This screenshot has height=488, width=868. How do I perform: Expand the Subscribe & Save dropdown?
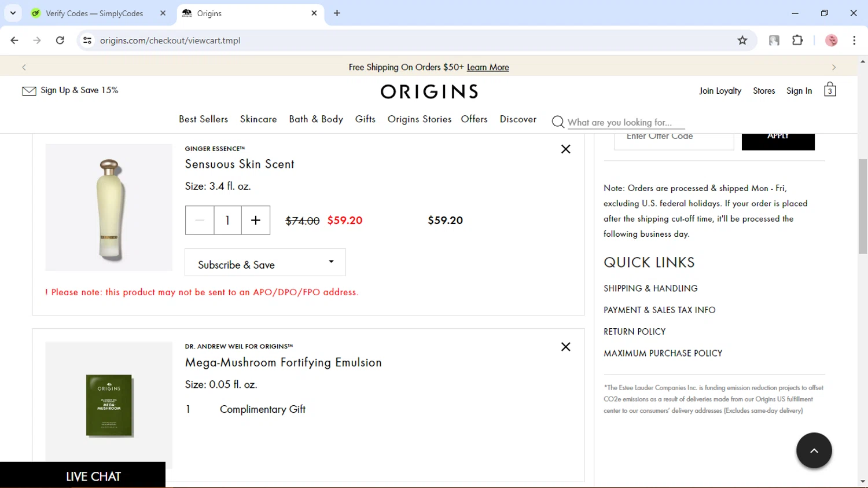[x=265, y=262]
